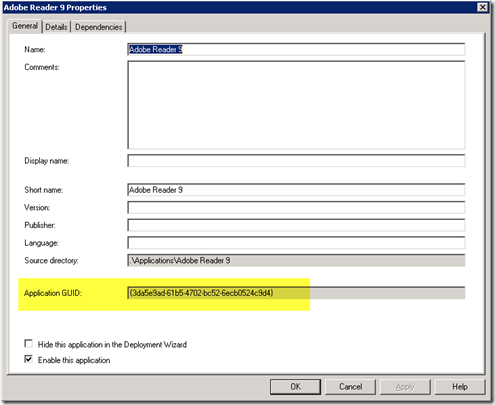Viewport: 495px width, 405px height.
Task: Switch to the Details tab
Action: pyautogui.click(x=56, y=27)
